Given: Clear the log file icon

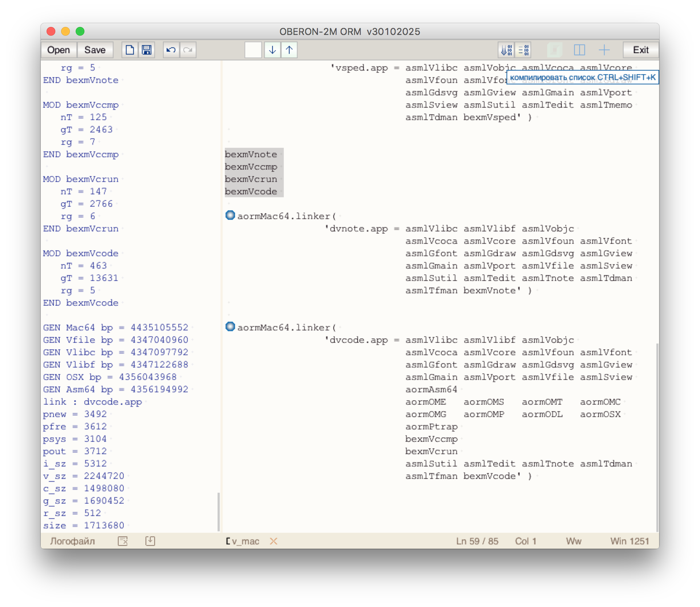Looking at the screenshot, I should [123, 541].
